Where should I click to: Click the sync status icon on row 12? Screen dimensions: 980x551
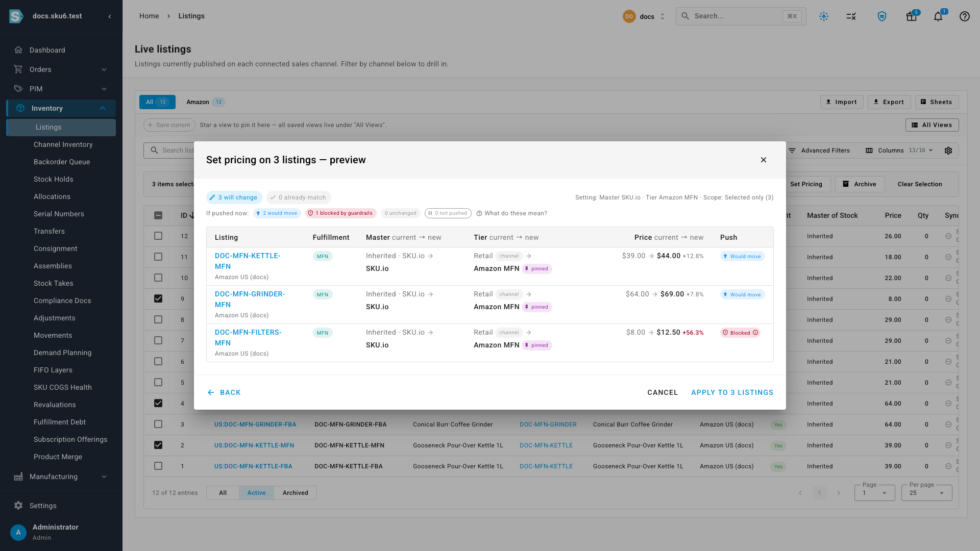click(x=948, y=236)
